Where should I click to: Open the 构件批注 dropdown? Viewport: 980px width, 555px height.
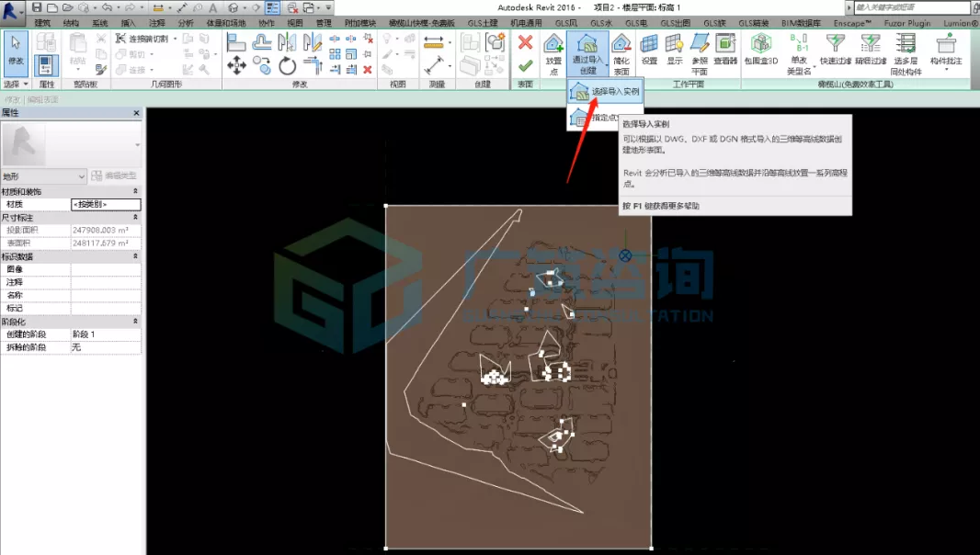946,51
